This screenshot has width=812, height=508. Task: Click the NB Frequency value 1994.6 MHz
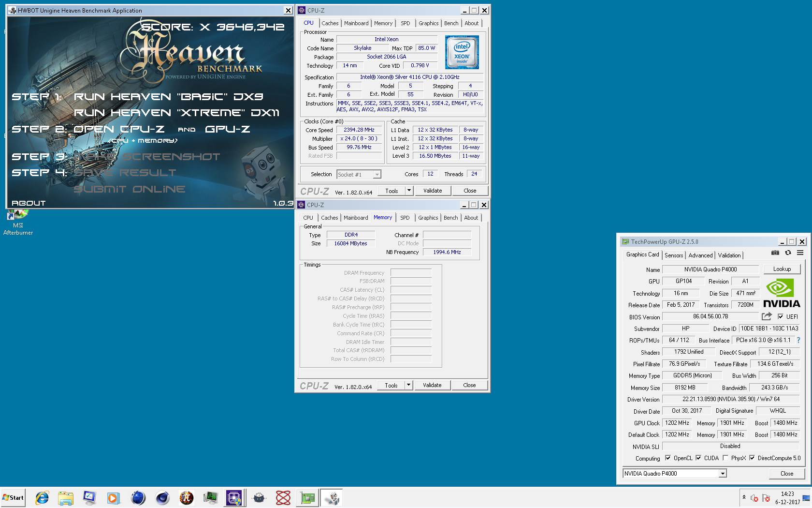click(x=447, y=252)
